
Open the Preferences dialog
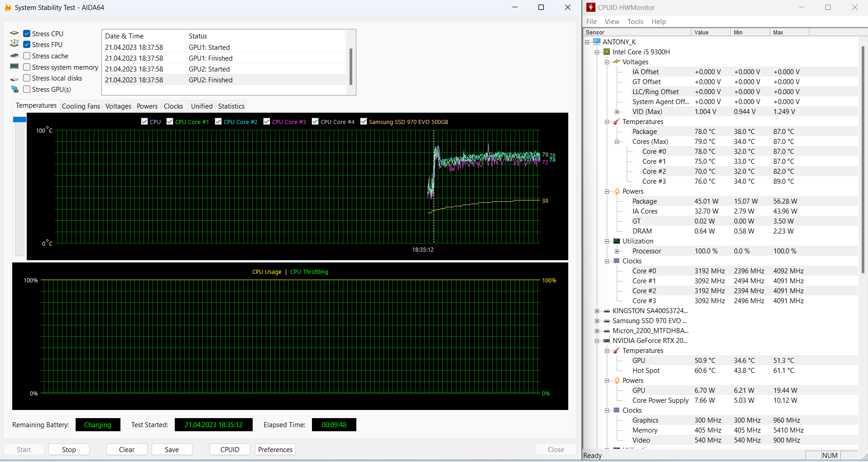coord(275,449)
